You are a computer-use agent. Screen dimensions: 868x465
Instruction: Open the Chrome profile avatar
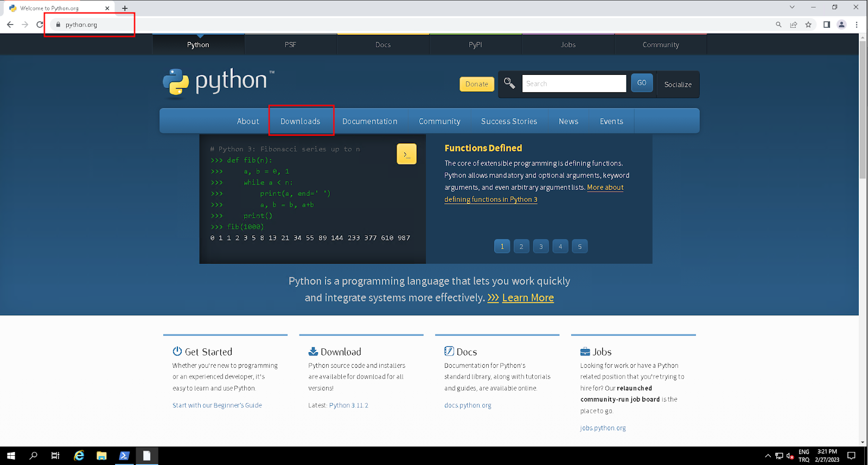[x=841, y=24]
